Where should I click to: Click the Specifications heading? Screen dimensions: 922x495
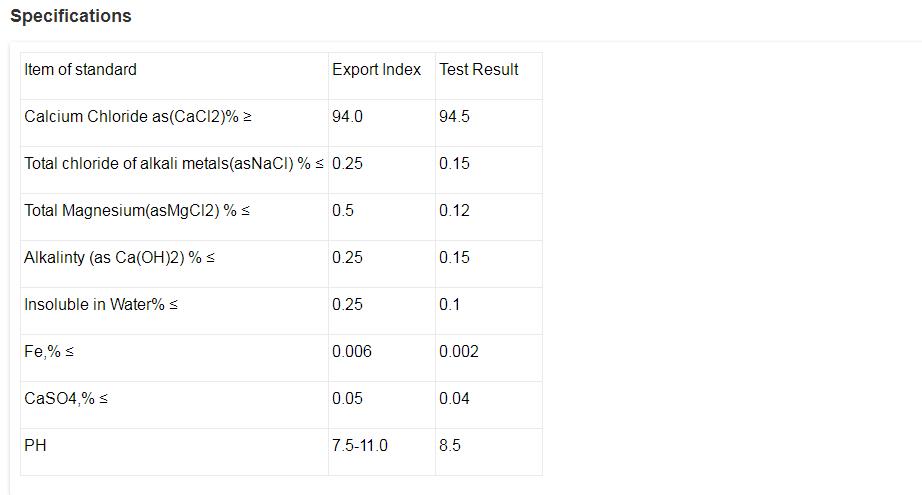(x=71, y=16)
